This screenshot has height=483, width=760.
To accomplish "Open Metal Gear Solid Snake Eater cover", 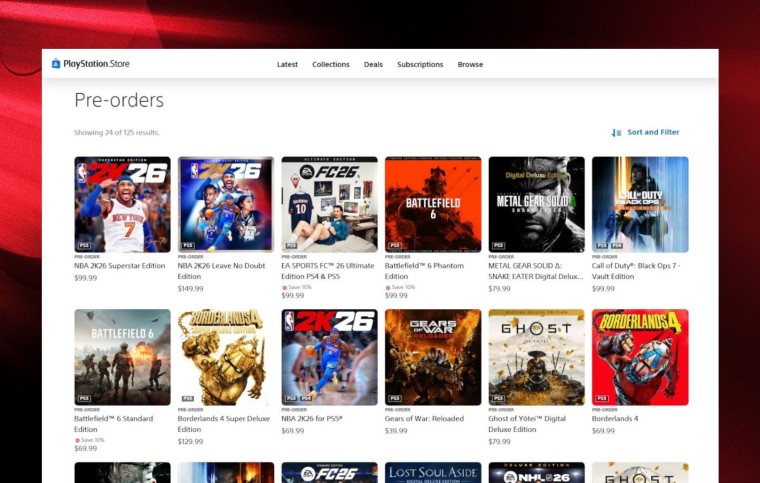I will [537, 204].
